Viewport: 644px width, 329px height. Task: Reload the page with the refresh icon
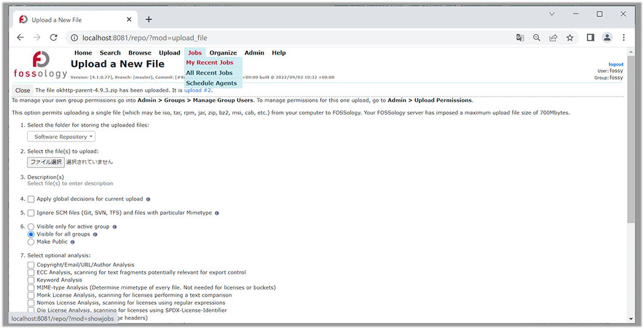pyautogui.click(x=53, y=38)
